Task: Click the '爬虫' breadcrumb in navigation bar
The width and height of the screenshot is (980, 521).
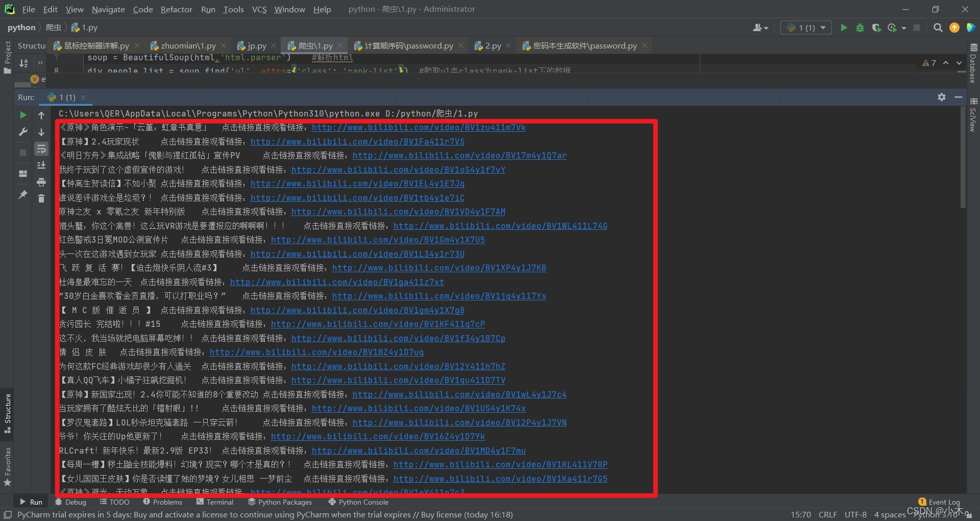Action: [53, 28]
